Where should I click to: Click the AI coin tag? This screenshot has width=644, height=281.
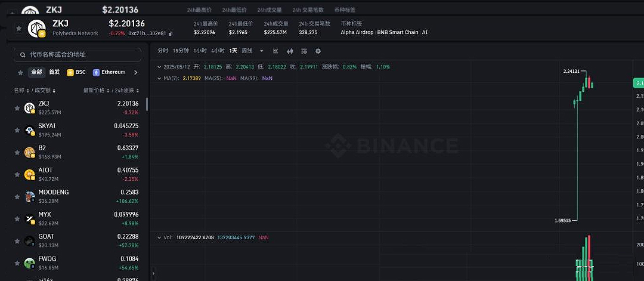point(425,32)
